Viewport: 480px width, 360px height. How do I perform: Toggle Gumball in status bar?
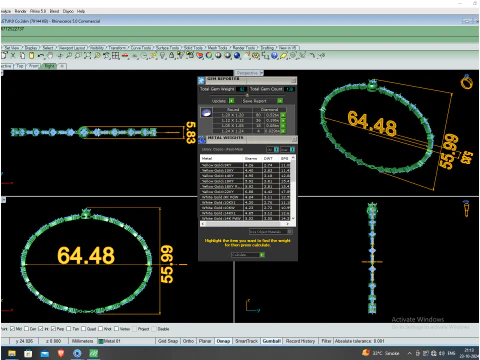(x=272, y=341)
